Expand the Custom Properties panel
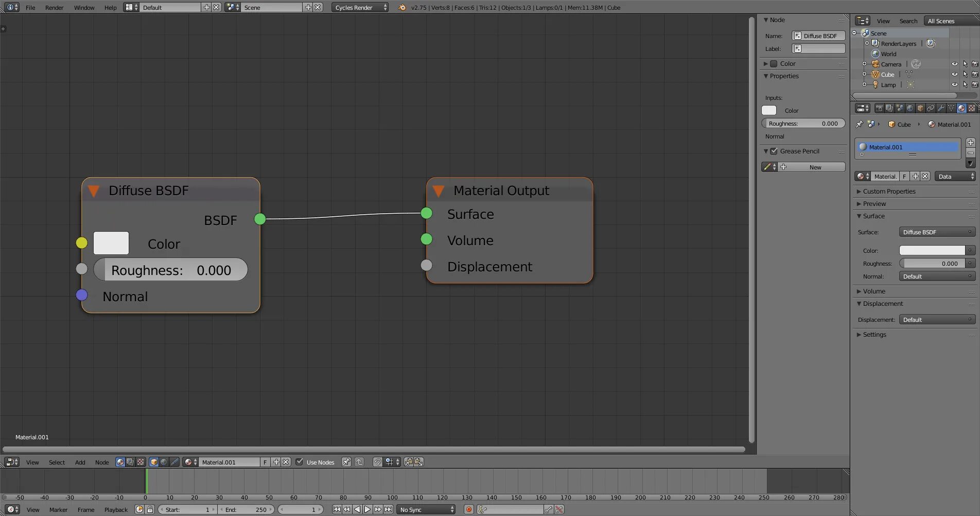The height and width of the screenshot is (516, 980). (889, 191)
